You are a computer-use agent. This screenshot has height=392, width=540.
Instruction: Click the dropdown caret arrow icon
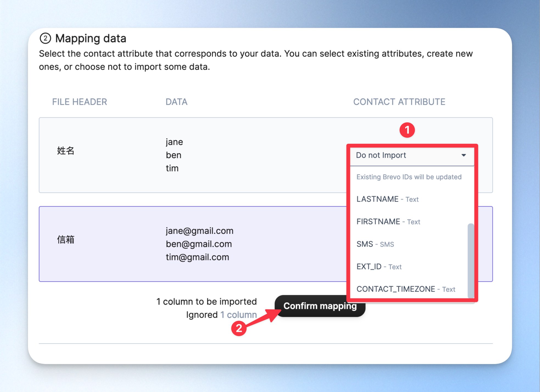tap(464, 155)
